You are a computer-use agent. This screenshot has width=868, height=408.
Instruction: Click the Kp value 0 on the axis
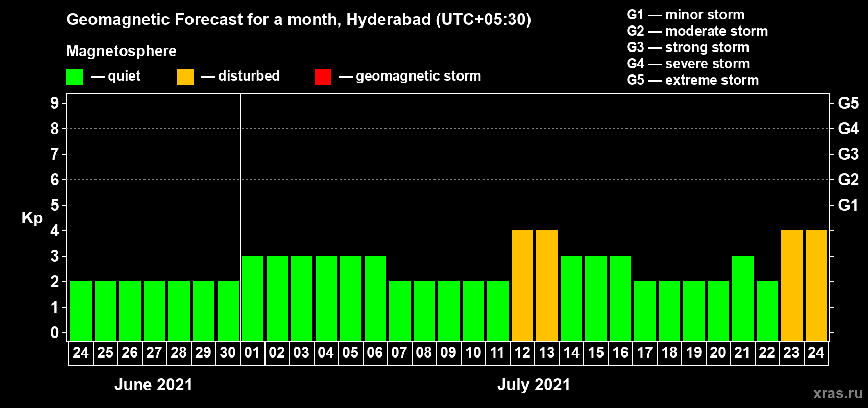pyautogui.click(x=55, y=333)
